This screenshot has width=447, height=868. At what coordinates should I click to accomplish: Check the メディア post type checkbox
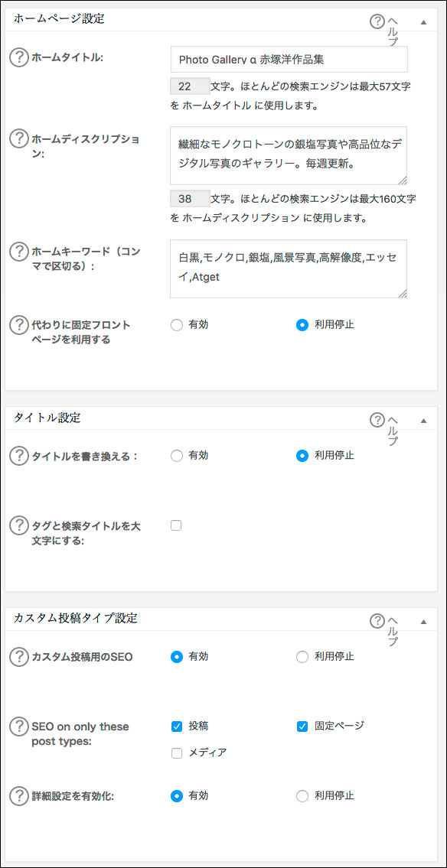177,753
